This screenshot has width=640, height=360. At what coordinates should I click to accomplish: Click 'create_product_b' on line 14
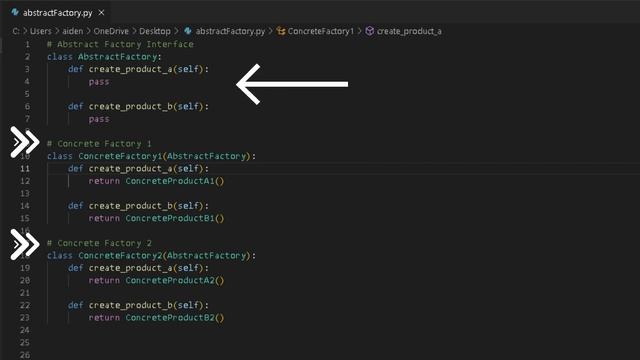tap(131, 206)
